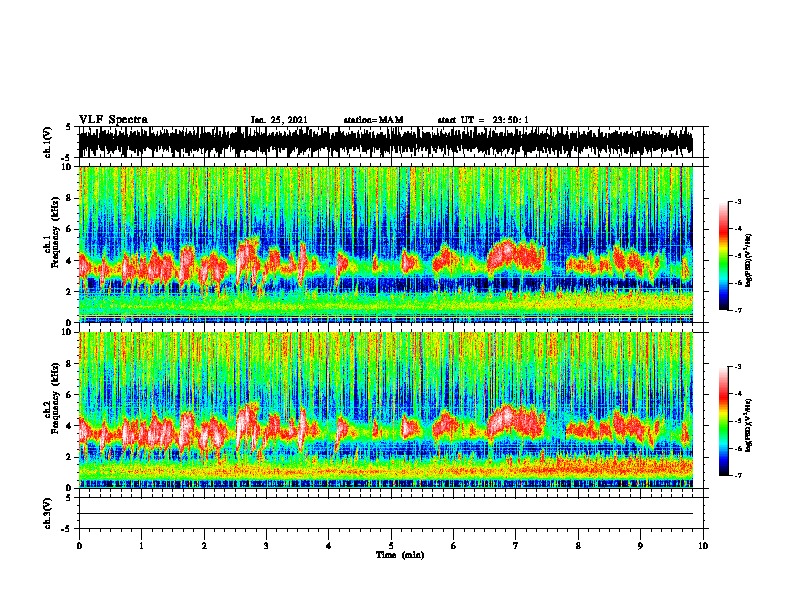Click the ch.2 spectrogram panel
Screen dimensions: 792x612
[386, 410]
